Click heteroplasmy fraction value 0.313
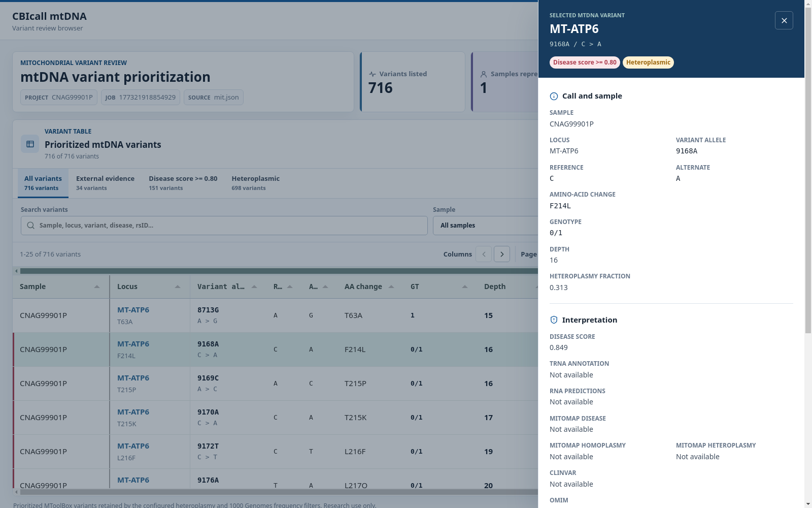Viewport: 812px width, 508px height. click(558, 288)
